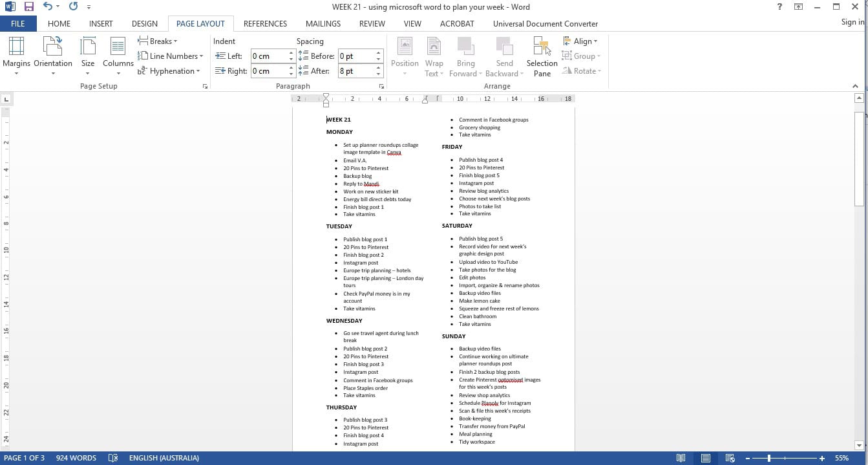Click the zoom in plus button
Image resolution: width=868 pixels, height=465 pixels.
click(822, 458)
